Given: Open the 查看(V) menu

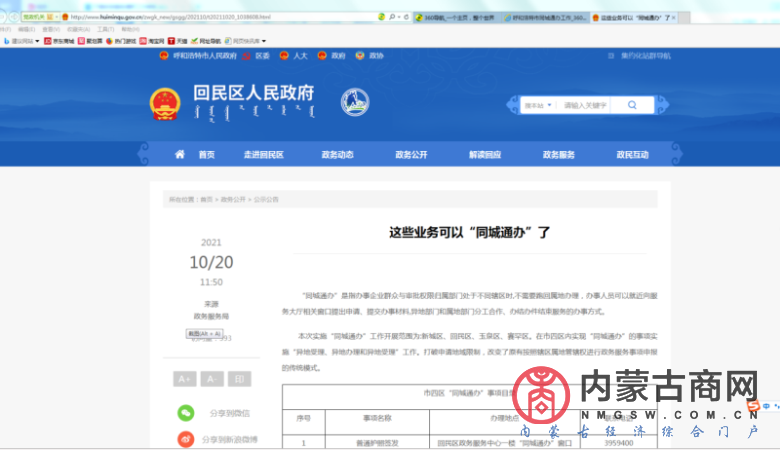Looking at the screenshot, I should click(x=51, y=29).
